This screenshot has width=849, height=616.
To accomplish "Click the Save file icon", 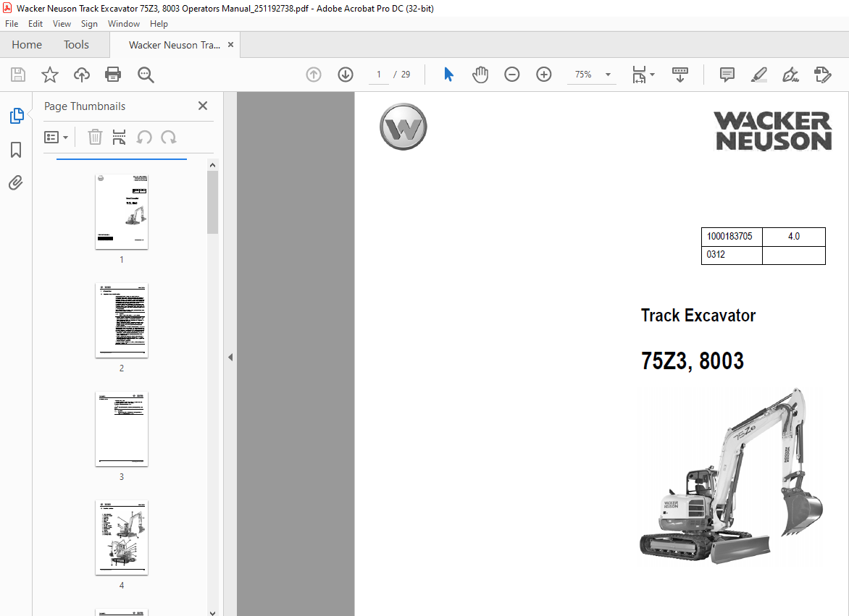I will coord(18,75).
